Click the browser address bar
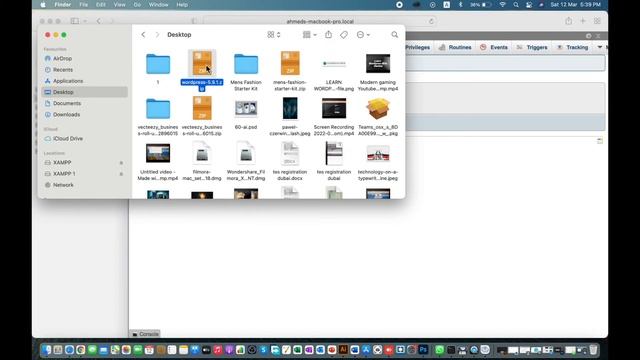This screenshot has height=360, width=640. [x=320, y=21]
